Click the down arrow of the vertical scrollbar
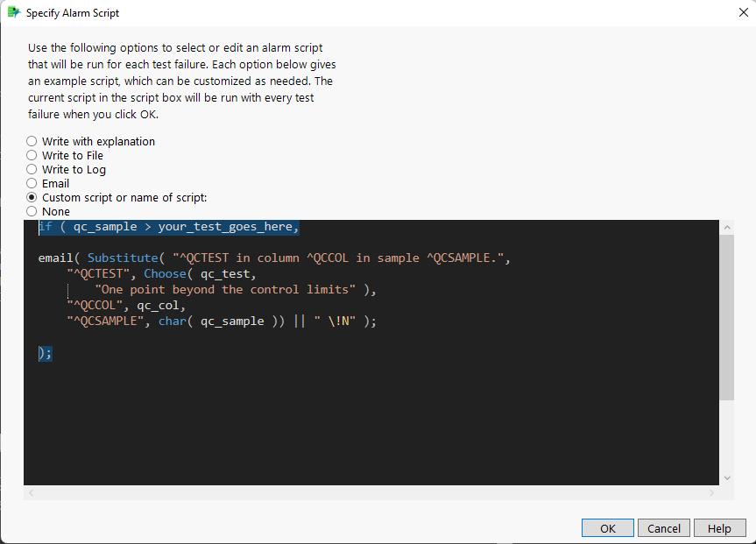The image size is (756, 544). [x=727, y=477]
